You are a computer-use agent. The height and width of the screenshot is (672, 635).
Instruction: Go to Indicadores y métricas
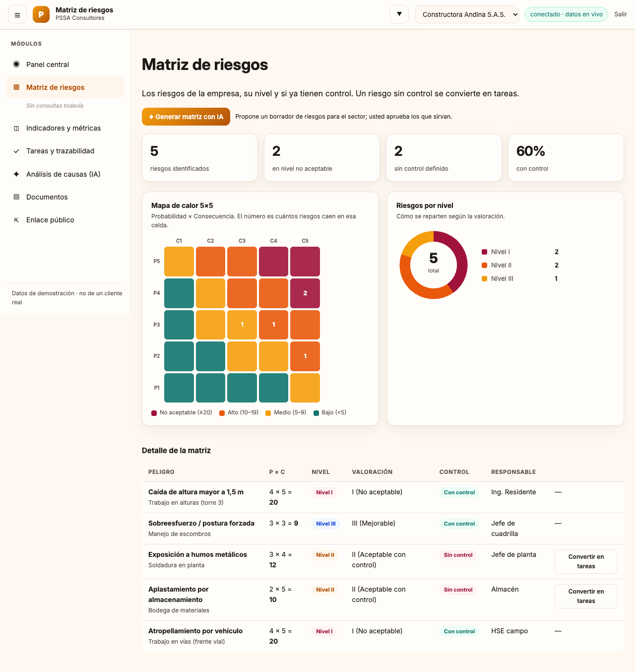tap(65, 128)
